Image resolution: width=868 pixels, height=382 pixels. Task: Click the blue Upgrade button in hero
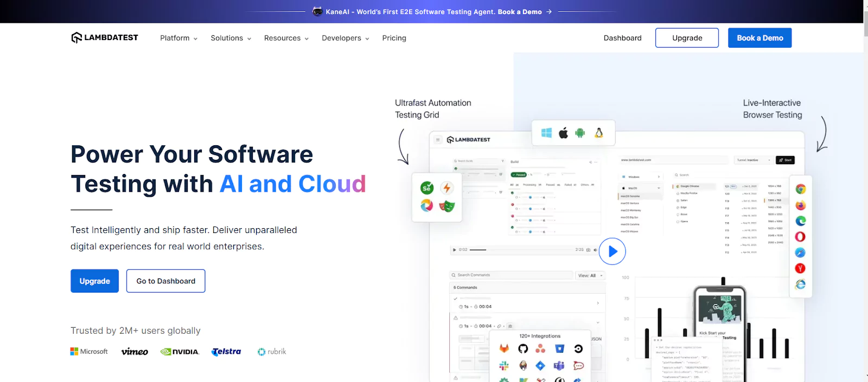coord(94,281)
